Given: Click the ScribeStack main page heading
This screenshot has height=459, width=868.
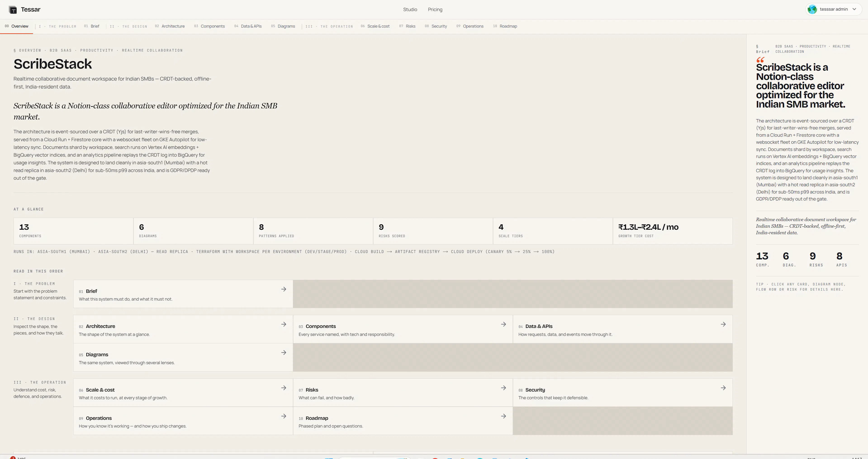Looking at the screenshot, I should pos(52,64).
